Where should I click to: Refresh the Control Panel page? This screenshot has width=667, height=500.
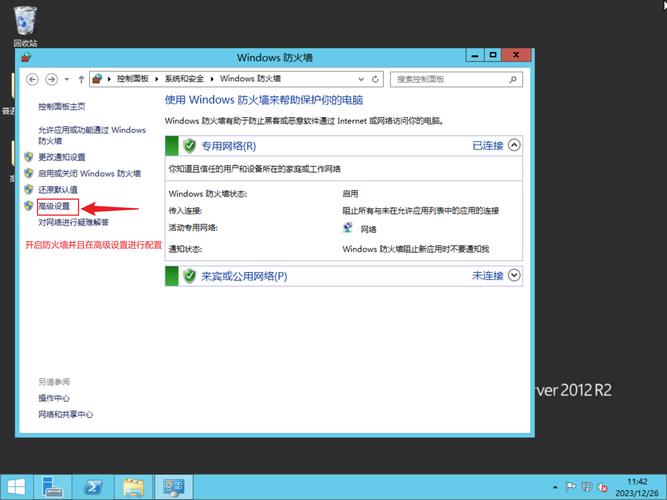[x=375, y=79]
